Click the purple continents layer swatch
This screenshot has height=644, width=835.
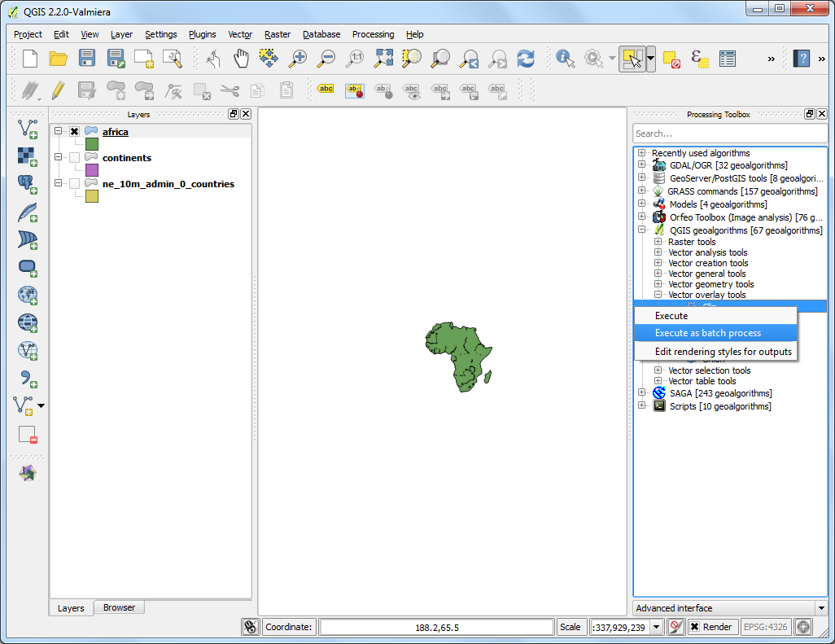point(92,170)
